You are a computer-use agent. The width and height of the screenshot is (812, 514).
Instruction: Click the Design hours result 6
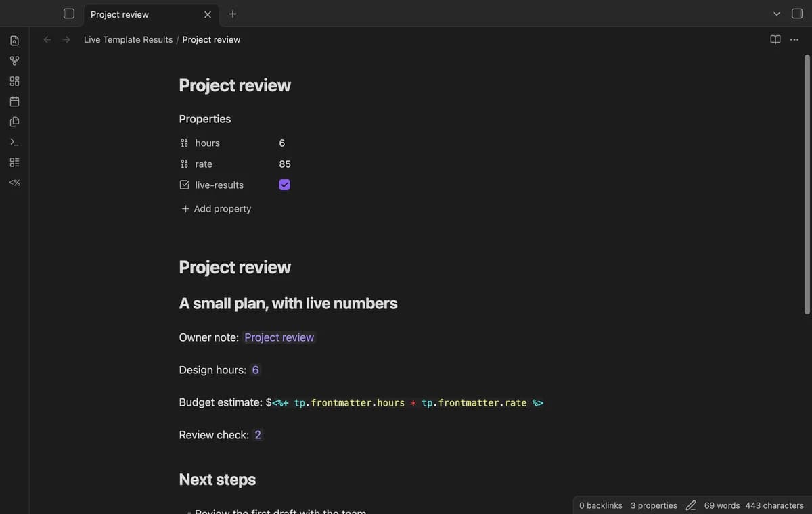click(255, 370)
